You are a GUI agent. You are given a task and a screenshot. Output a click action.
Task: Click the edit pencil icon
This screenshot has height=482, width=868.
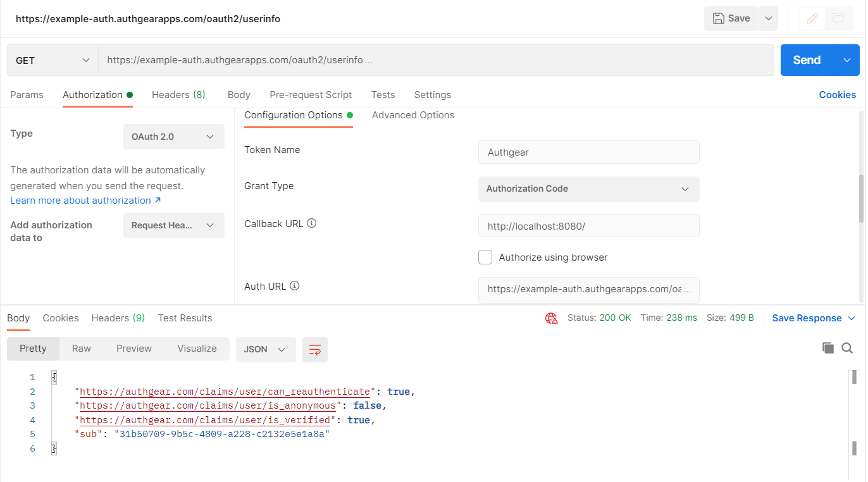(812, 18)
